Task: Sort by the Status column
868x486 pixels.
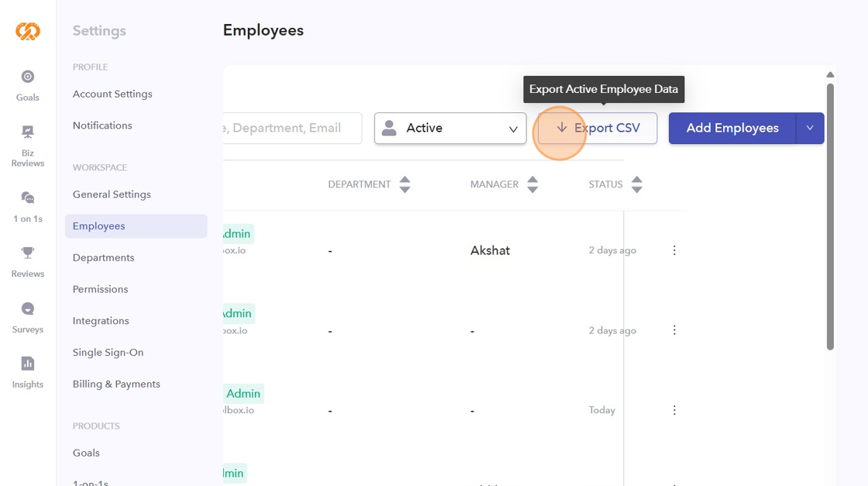Action: (x=637, y=184)
